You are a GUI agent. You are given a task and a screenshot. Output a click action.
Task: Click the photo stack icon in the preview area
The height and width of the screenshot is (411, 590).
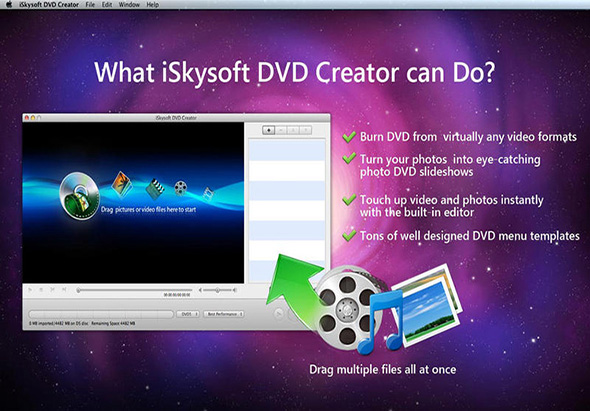coord(122,184)
